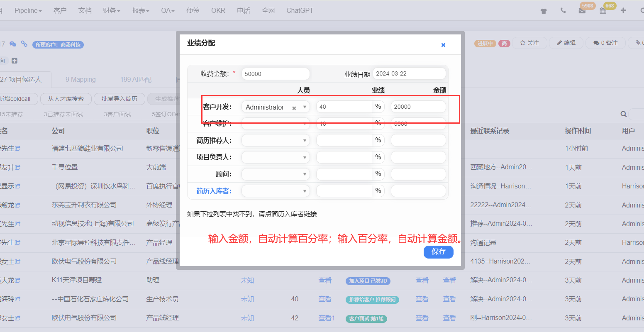644x332 pixels.
Task: Click the T-shirt icon in the top bar
Action: (544, 11)
